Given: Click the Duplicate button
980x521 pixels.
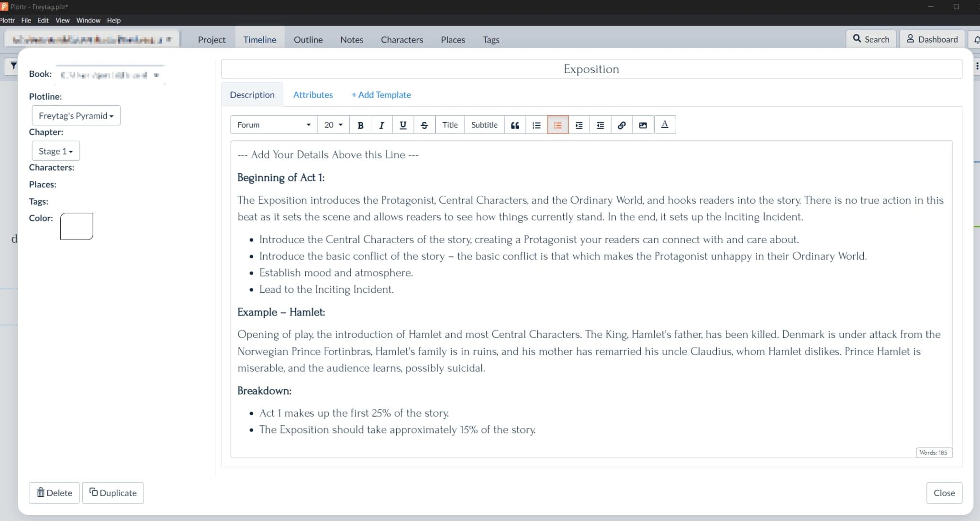Looking at the screenshot, I should 113,493.
